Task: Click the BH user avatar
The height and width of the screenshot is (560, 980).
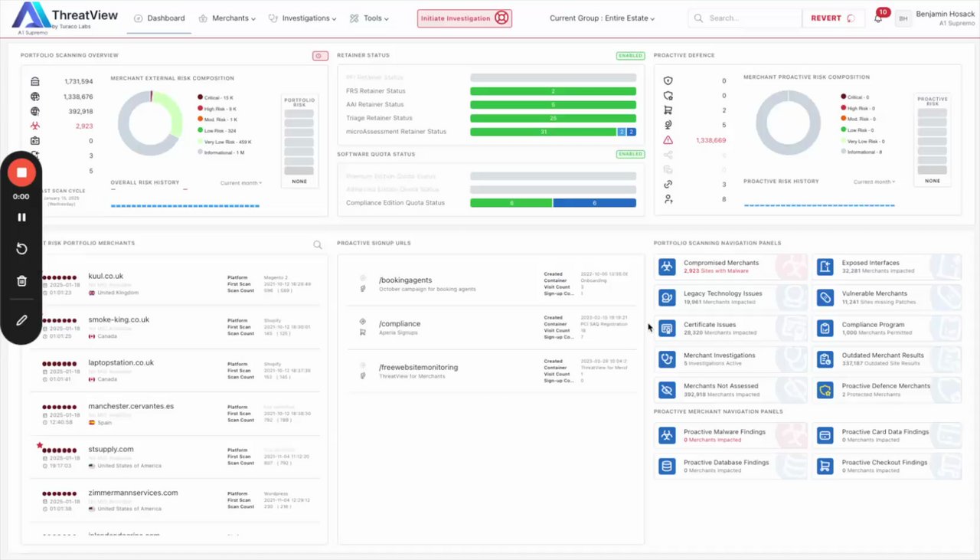Action: coord(903,18)
